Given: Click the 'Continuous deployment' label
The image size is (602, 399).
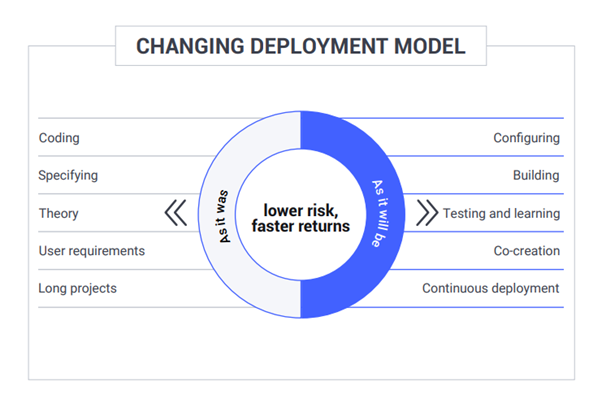Looking at the screenshot, I should [491, 288].
